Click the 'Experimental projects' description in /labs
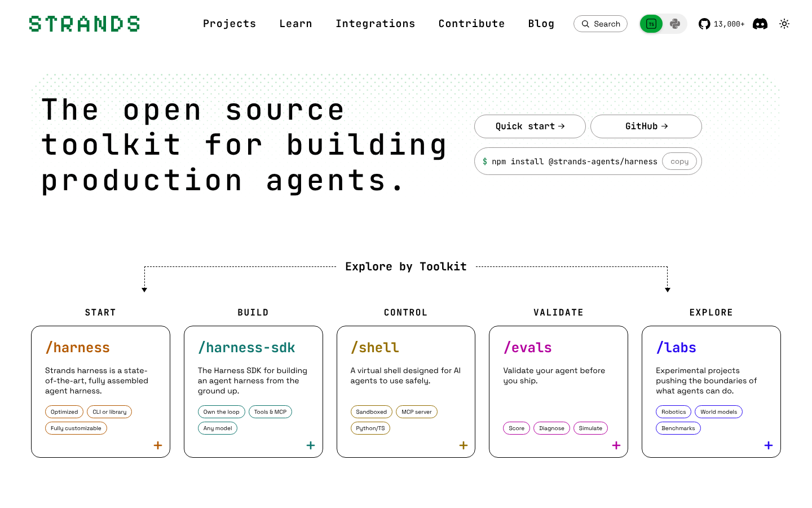The image size is (812, 508). (707, 381)
